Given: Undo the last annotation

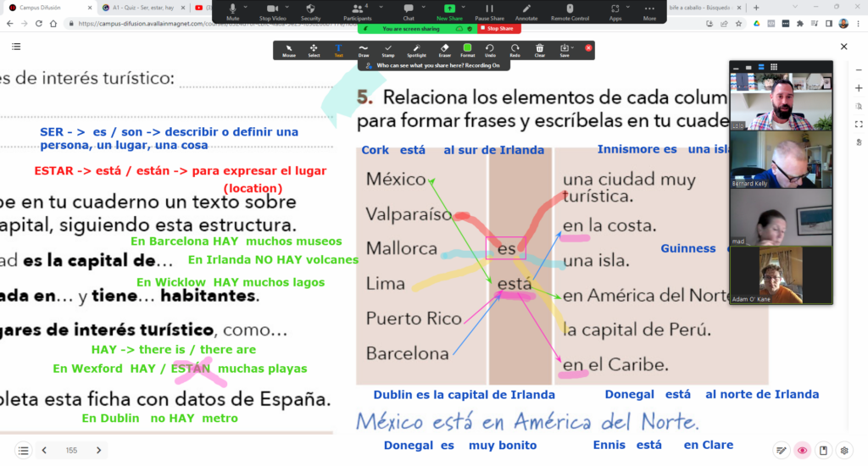Looking at the screenshot, I should click(490, 50).
